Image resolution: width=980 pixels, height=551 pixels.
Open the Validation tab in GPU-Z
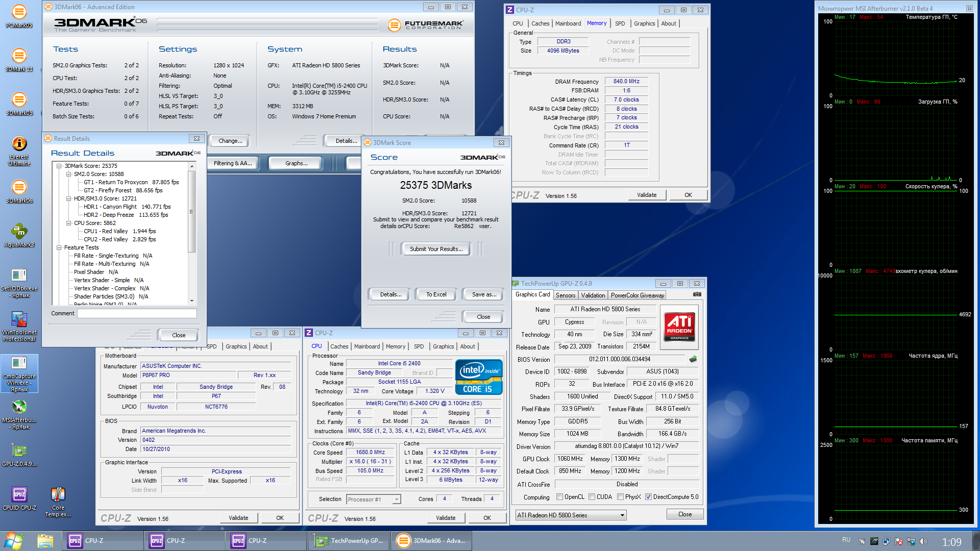593,295
